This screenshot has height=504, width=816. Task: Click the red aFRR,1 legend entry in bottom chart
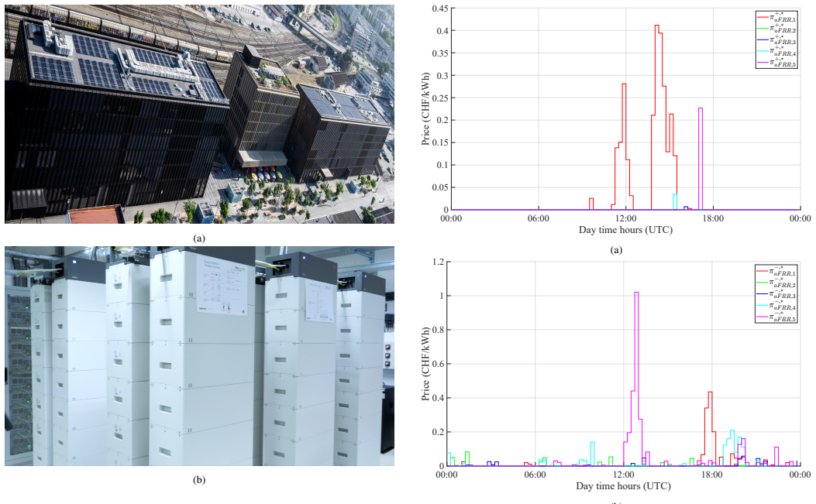point(776,272)
